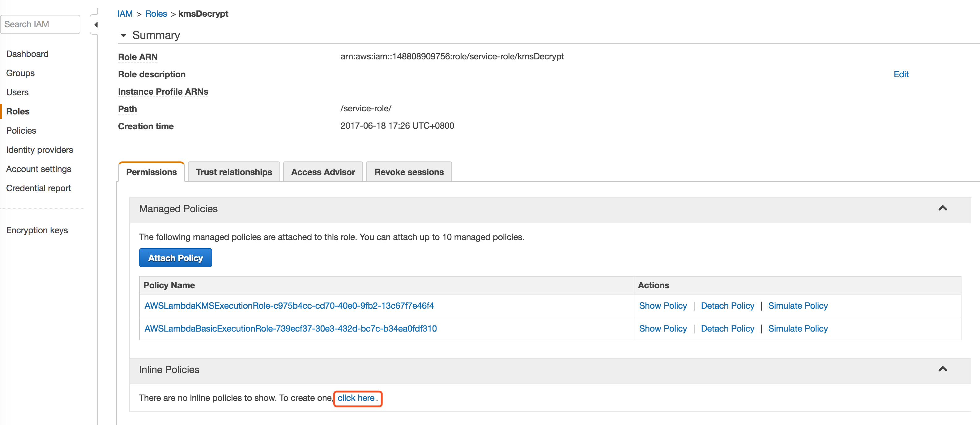Open Identity providers in the sidebar

tap(40, 150)
